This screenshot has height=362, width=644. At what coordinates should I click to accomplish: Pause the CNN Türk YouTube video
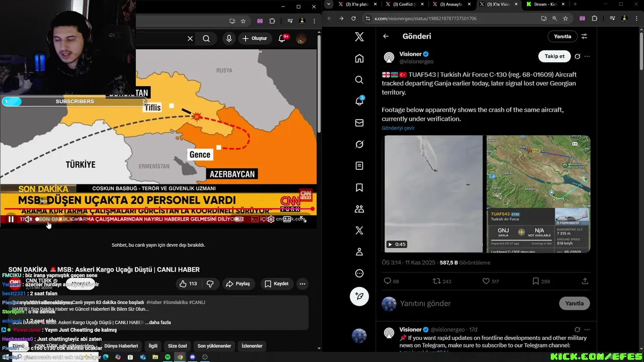pos(11,219)
